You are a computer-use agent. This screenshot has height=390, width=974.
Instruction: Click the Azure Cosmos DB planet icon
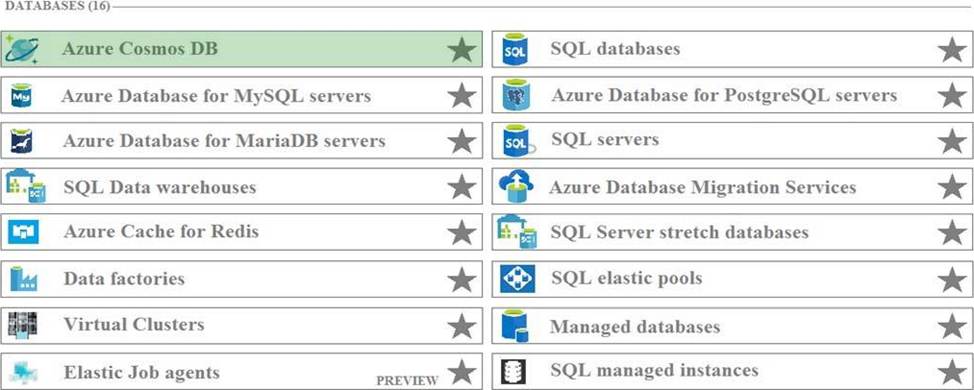(x=21, y=49)
